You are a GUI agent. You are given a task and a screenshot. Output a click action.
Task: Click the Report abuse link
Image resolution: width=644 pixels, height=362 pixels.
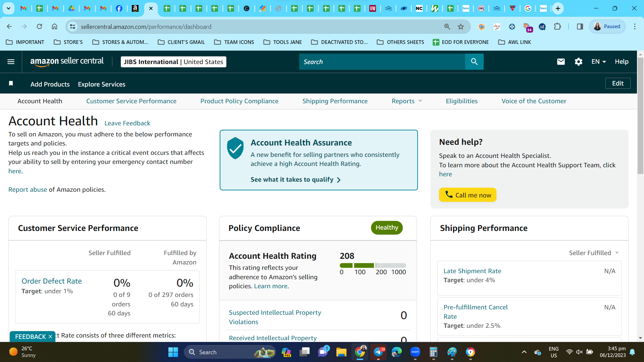[x=28, y=190]
